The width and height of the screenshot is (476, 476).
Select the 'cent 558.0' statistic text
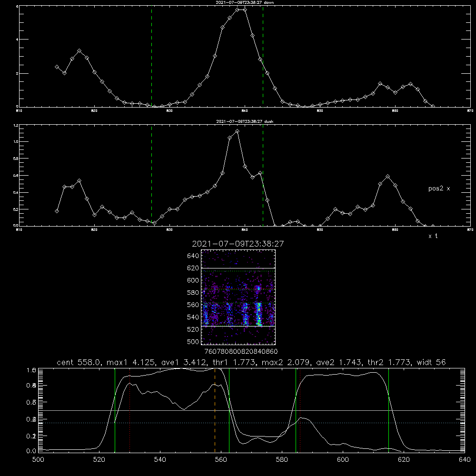pos(79,362)
